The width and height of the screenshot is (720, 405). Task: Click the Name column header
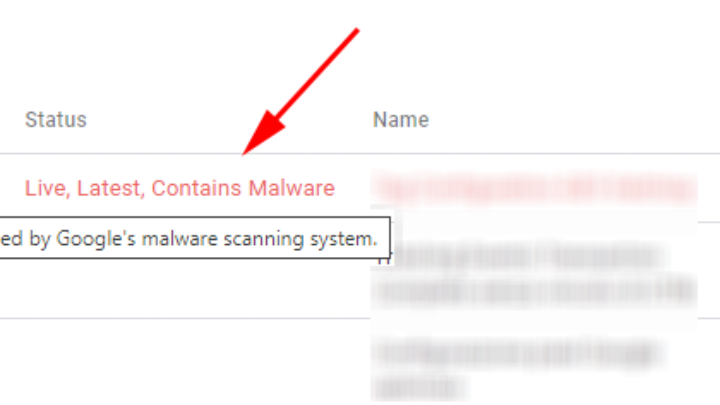[x=401, y=120]
